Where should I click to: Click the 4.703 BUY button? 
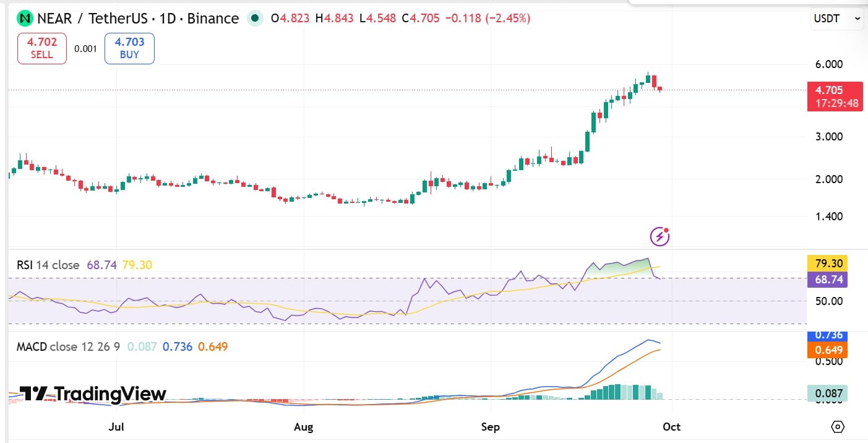129,48
